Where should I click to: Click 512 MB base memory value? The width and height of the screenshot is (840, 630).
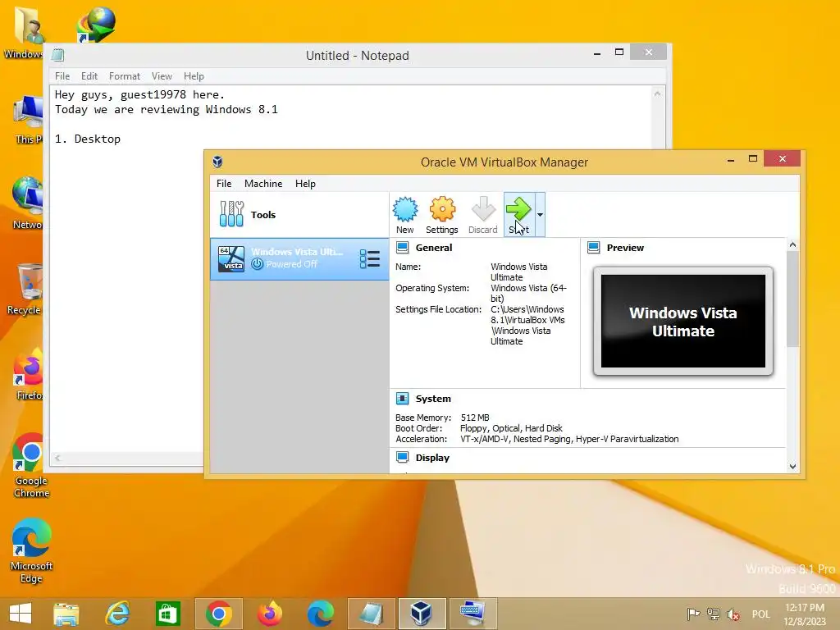pyautogui.click(x=475, y=418)
